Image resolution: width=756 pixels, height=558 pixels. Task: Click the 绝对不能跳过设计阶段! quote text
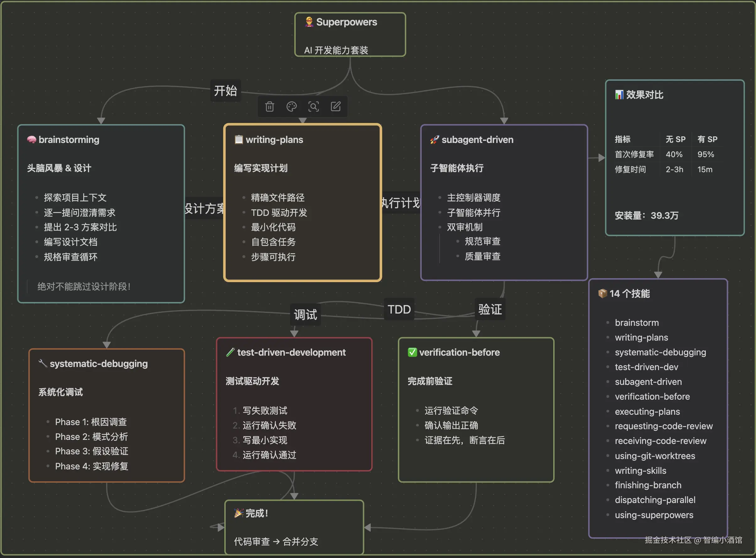pyautogui.click(x=84, y=287)
